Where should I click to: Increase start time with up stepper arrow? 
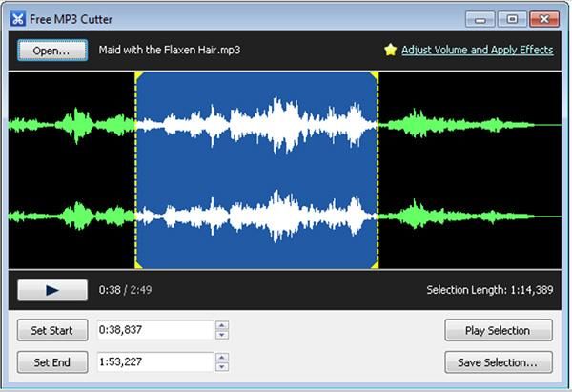tap(222, 325)
